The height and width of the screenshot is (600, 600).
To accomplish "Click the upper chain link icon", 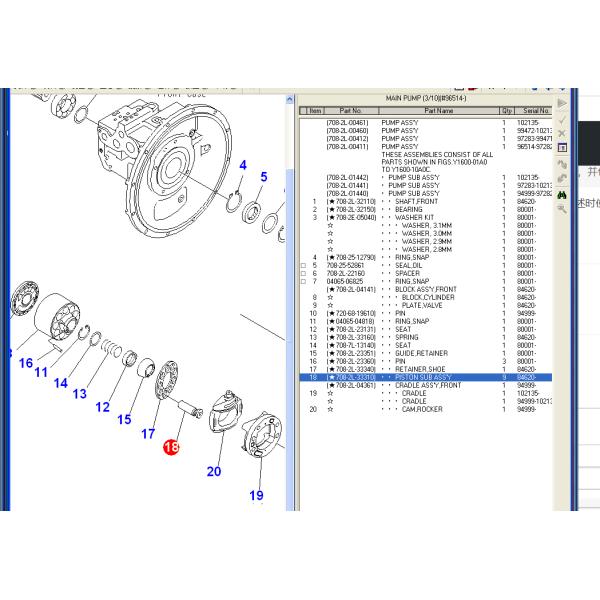I will click(562, 163).
